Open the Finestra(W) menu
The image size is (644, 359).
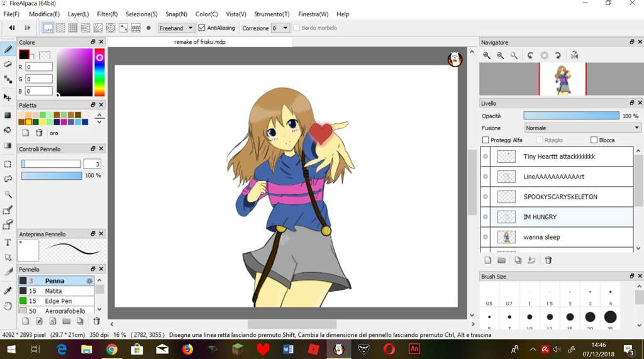pyautogui.click(x=313, y=14)
